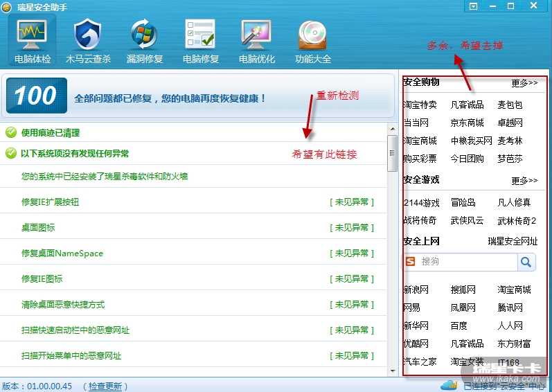Open 优酷网 link
Viewport: 552px width, 392px height.
point(416,344)
